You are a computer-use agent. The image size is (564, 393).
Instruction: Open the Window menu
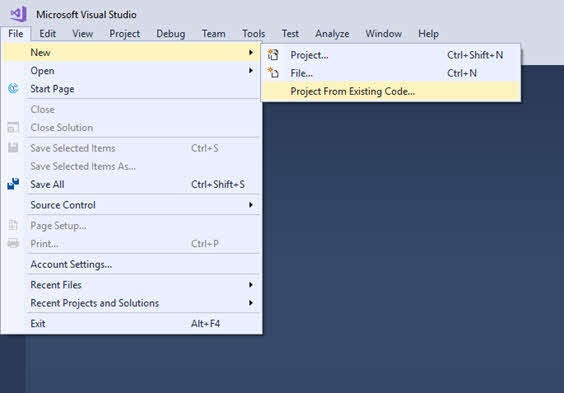tap(383, 33)
